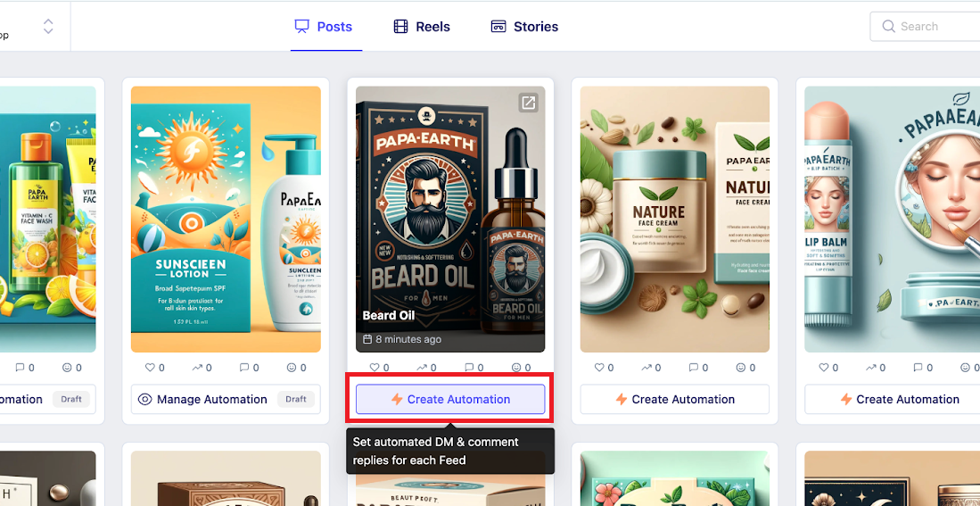Open Beard Oil post external link icon

(x=528, y=103)
